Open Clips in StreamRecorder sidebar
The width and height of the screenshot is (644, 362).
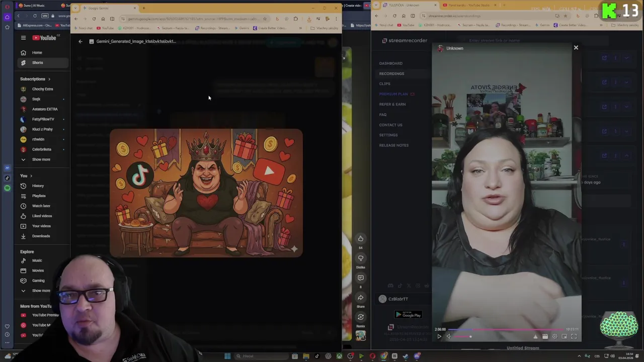[384, 83]
